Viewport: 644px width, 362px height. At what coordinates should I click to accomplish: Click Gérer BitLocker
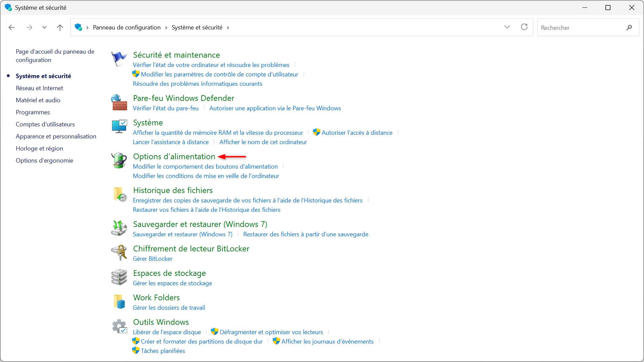click(153, 259)
